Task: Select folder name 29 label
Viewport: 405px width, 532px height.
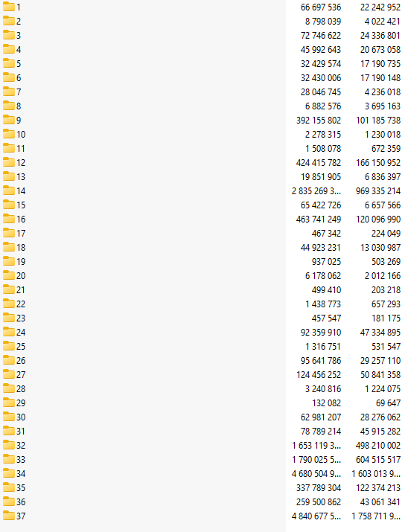Action: pyautogui.click(x=21, y=403)
